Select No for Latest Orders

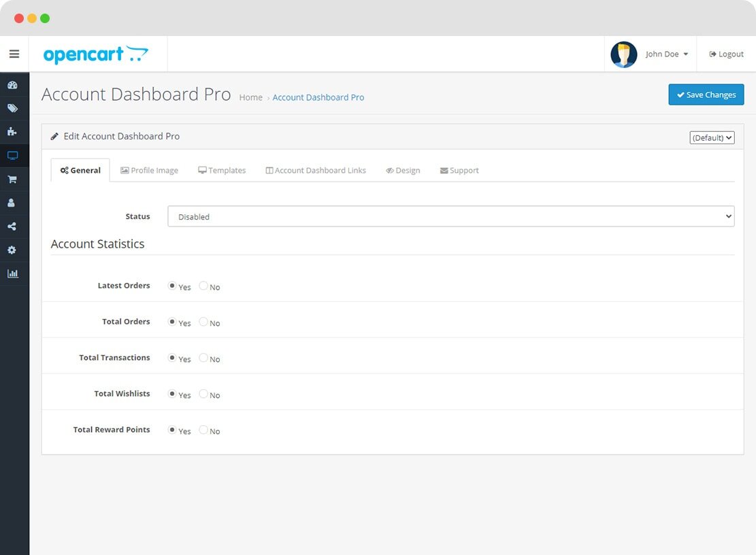coord(203,286)
